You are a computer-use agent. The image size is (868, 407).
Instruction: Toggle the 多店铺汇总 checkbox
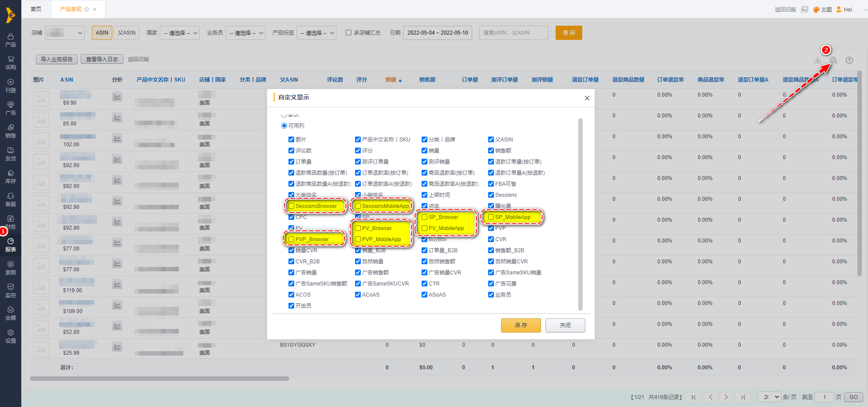(x=349, y=33)
